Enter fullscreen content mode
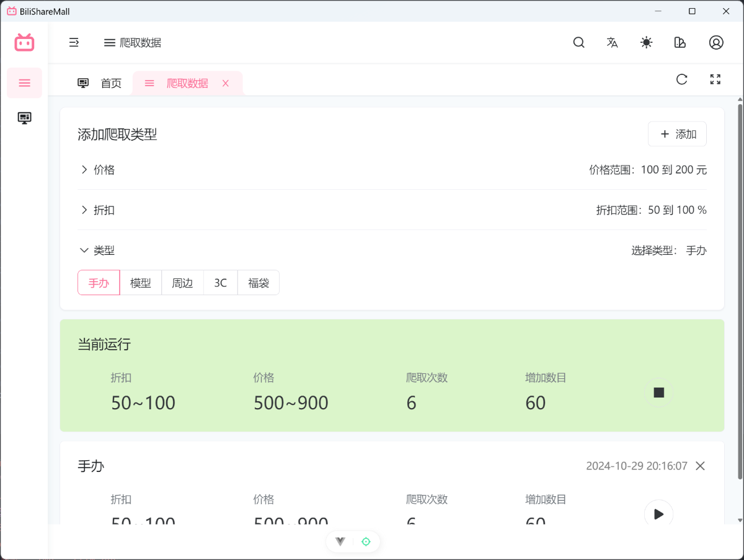The width and height of the screenshot is (744, 560). 715,79
